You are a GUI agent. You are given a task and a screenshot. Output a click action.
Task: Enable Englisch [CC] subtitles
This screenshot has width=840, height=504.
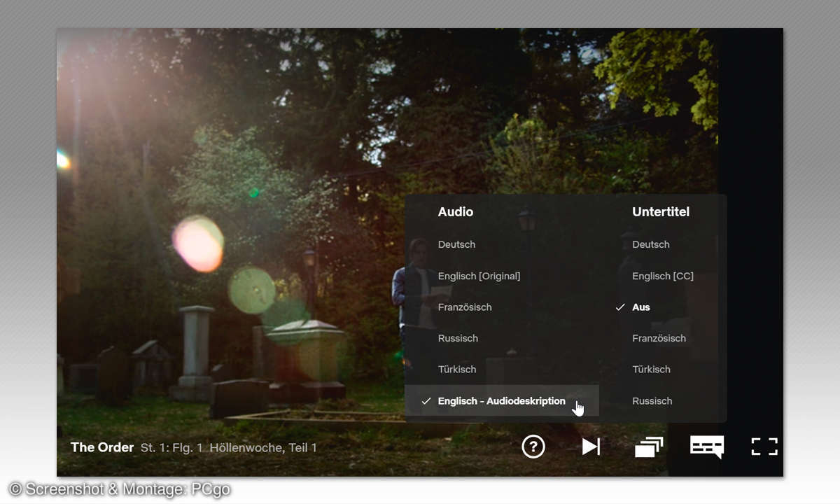click(x=663, y=276)
